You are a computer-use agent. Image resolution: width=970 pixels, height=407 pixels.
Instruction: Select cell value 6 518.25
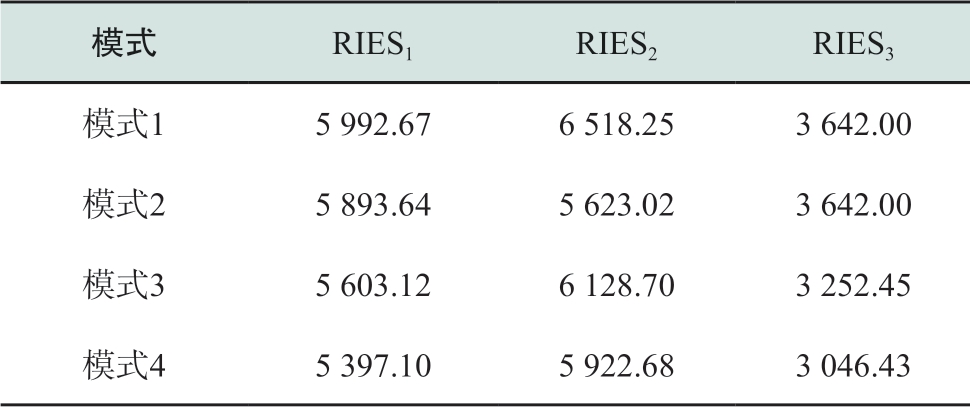(617, 125)
